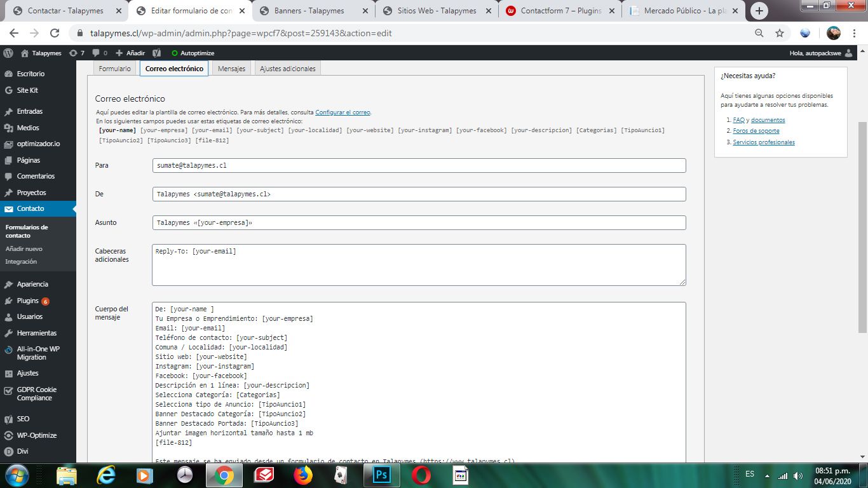
Task: Reload the page in Chrome
Action: (55, 33)
